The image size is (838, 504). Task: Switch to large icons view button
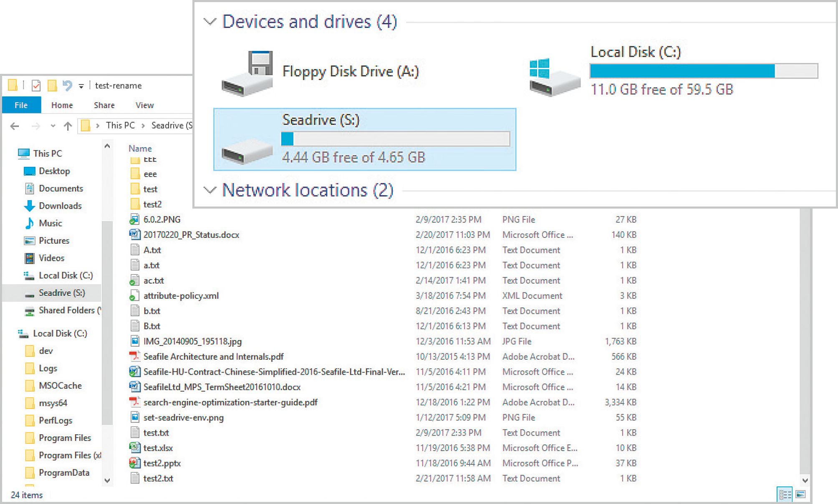(x=800, y=495)
